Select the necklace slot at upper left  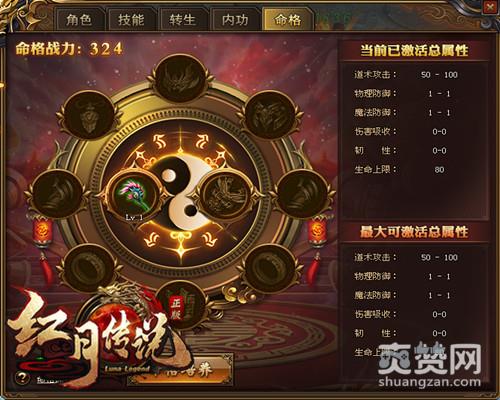tap(89, 114)
